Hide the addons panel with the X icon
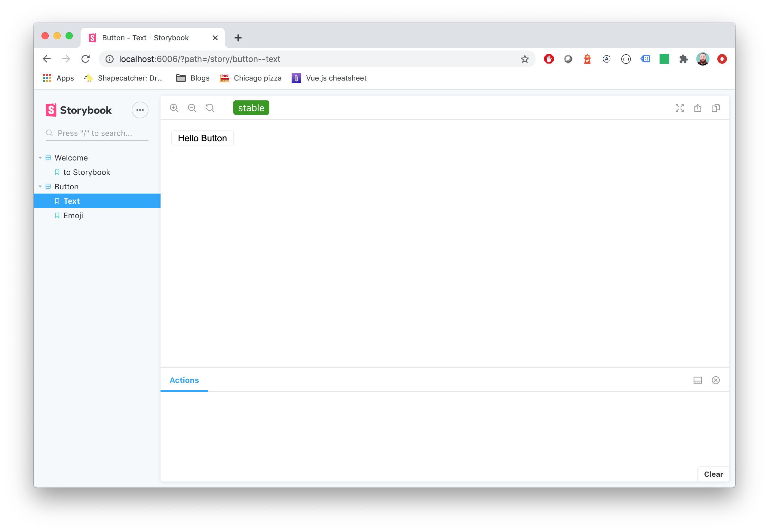The width and height of the screenshot is (769, 532). pos(715,380)
